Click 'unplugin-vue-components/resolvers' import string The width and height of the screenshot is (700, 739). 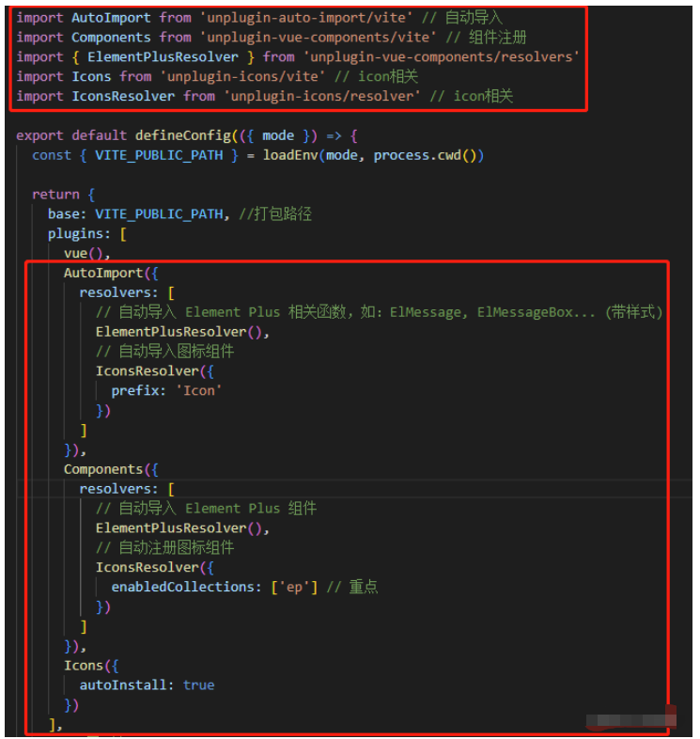[x=441, y=57]
